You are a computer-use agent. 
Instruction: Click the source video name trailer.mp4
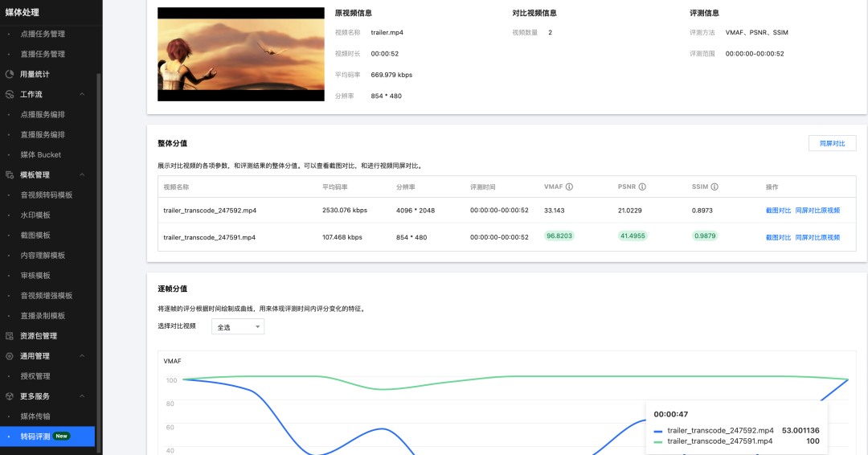[x=387, y=33]
